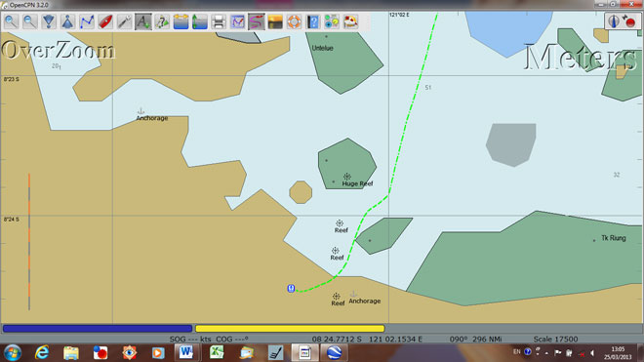Expand hidden system tray icons arrow
This screenshot has height=362, width=644.
[x=546, y=353]
